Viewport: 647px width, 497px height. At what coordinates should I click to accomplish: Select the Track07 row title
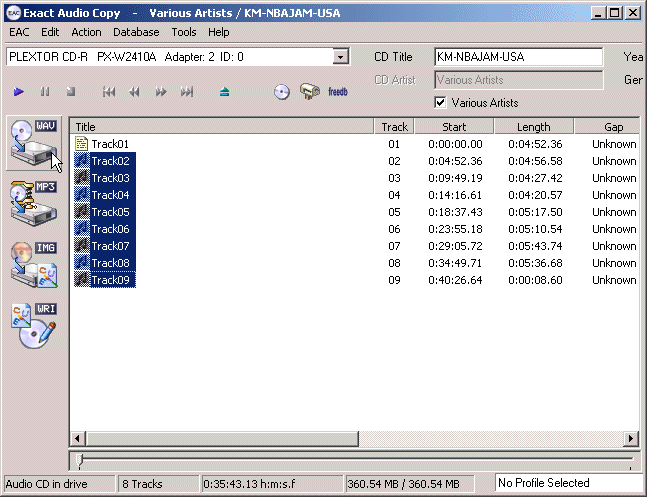pos(111,246)
